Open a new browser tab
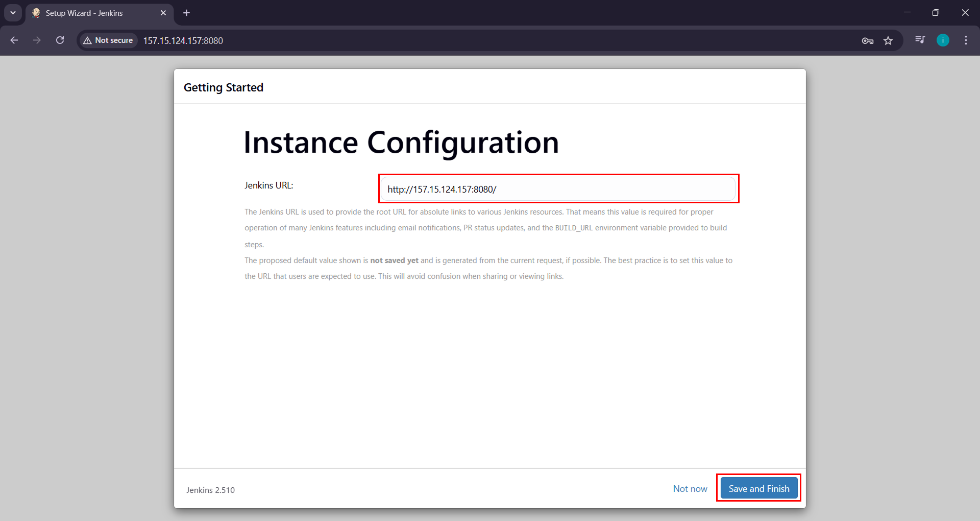 (186, 13)
